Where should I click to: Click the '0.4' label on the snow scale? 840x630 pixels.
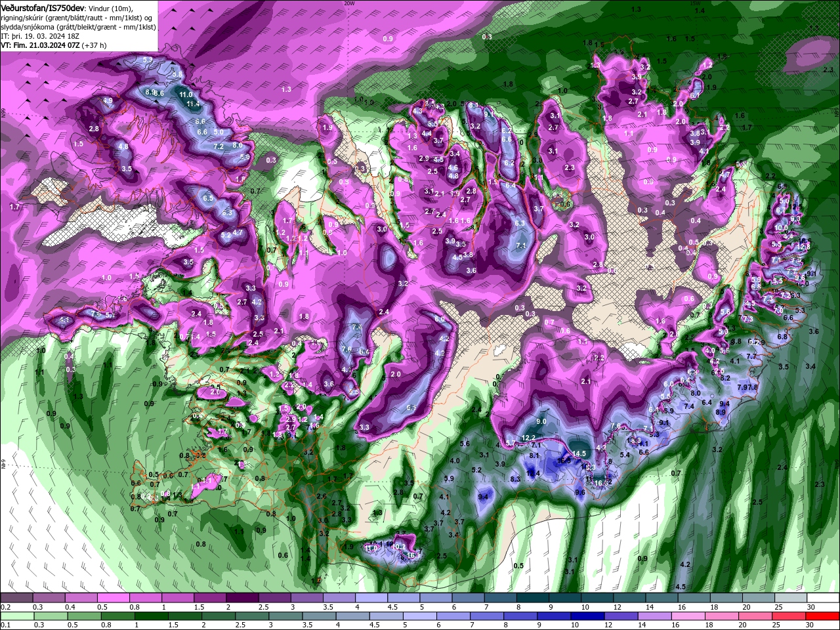(x=70, y=607)
